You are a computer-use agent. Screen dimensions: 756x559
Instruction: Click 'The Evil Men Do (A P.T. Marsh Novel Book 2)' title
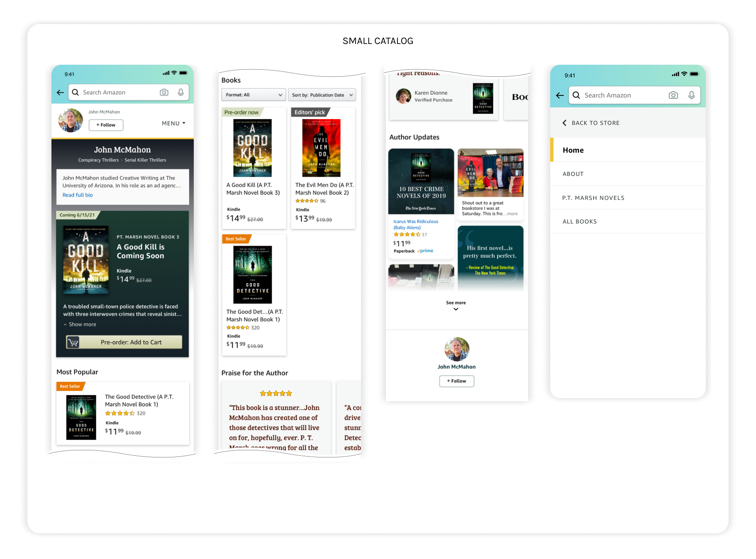pos(324,189)
